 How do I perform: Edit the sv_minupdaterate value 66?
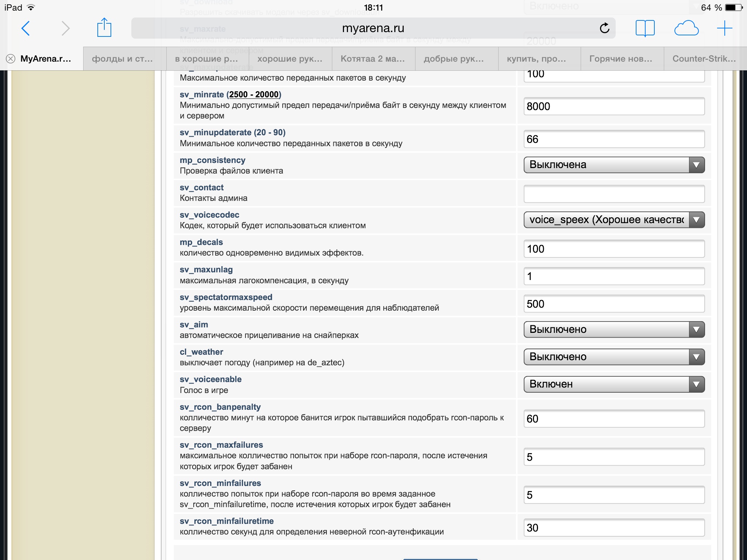614,139
